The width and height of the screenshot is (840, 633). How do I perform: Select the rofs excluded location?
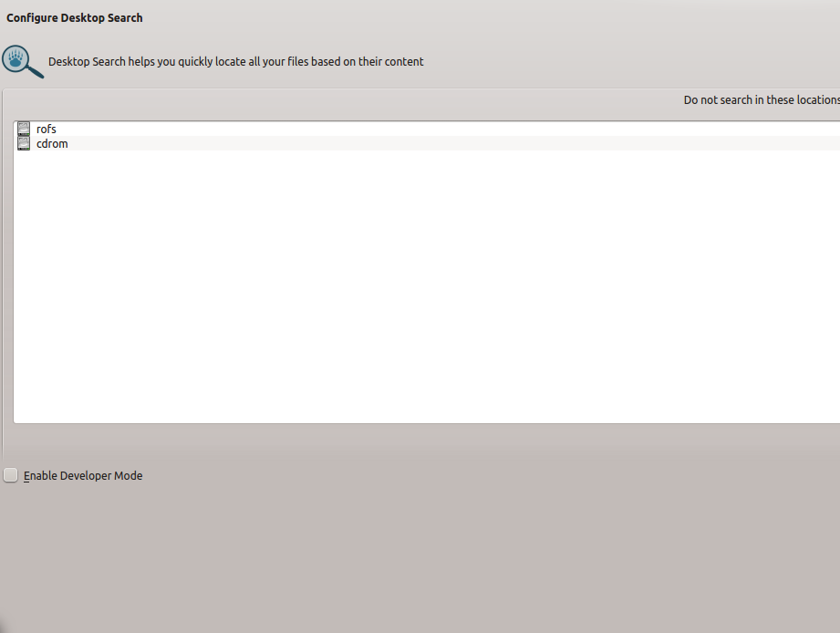pos(427,129)
